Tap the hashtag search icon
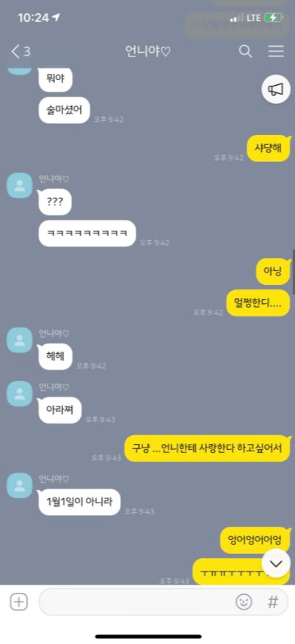Image resolution: width=295 pixels, height=644 pixels. coord(272,602)
